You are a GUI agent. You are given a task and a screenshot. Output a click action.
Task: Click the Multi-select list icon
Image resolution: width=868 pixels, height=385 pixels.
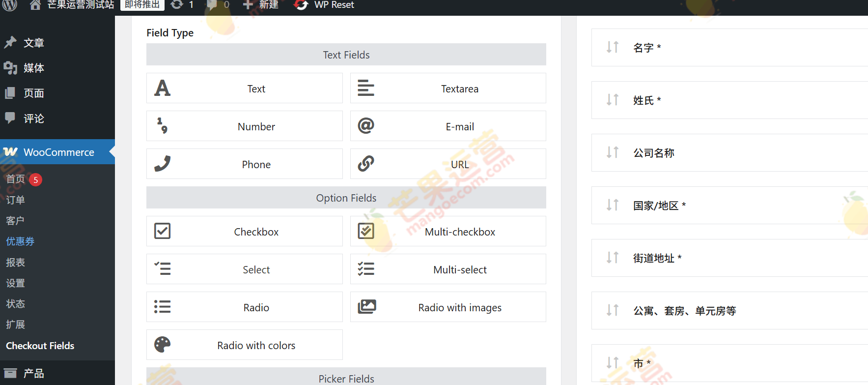[x=366, y=268]
